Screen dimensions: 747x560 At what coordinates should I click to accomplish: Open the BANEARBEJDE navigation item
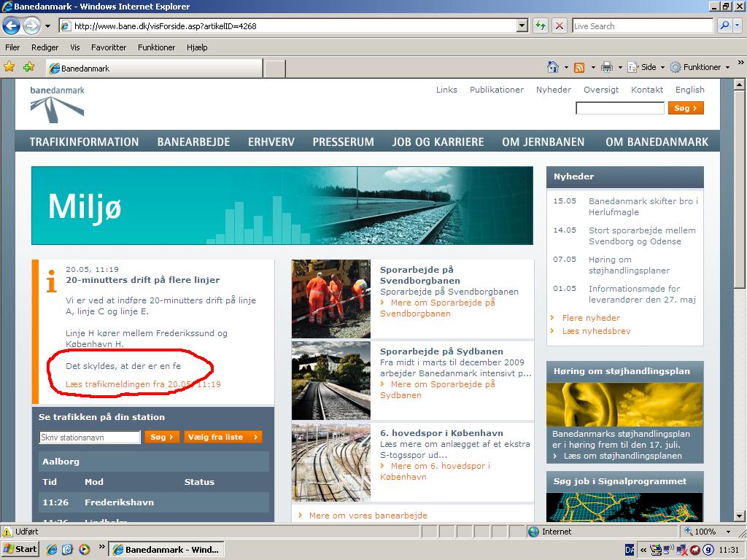[193, 142]
